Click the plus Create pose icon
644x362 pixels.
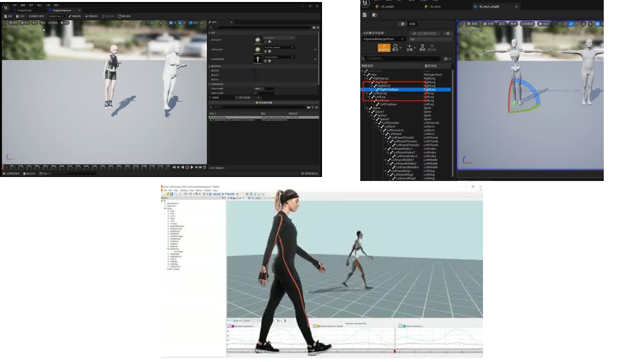pos(409,48)
